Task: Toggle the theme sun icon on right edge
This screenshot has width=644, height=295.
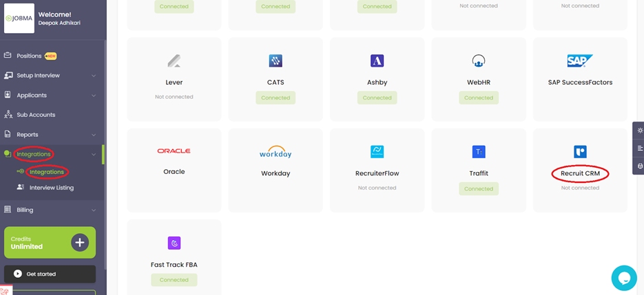Action: 639,131
